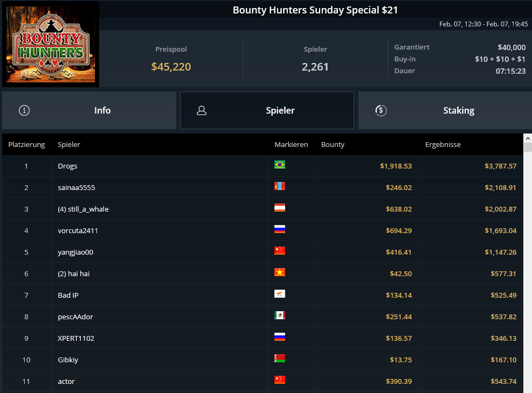Click still_a_whale bounty $638.02
This screenshot has height=393, width=532.
399,209
